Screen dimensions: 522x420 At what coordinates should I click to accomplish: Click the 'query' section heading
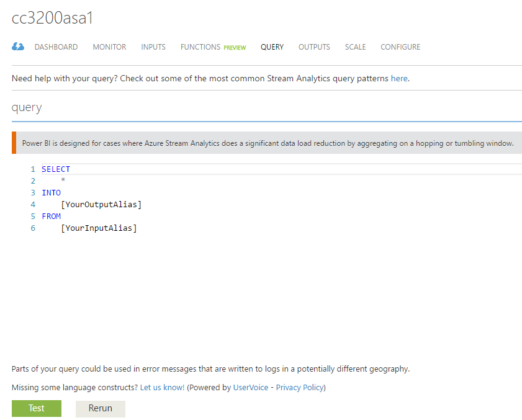coord(27,107)
